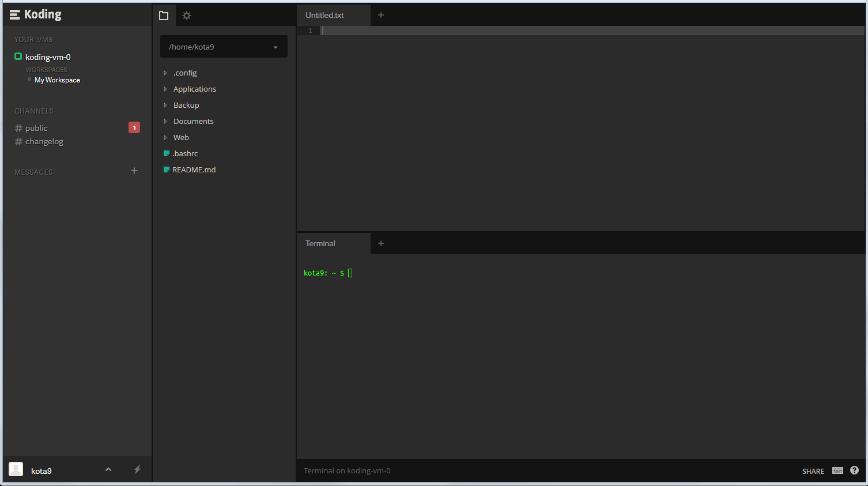Image resolution: width=868 pixels, height=486 pixels.
Task: Click the Koding logo text
Action: (43, 14)
